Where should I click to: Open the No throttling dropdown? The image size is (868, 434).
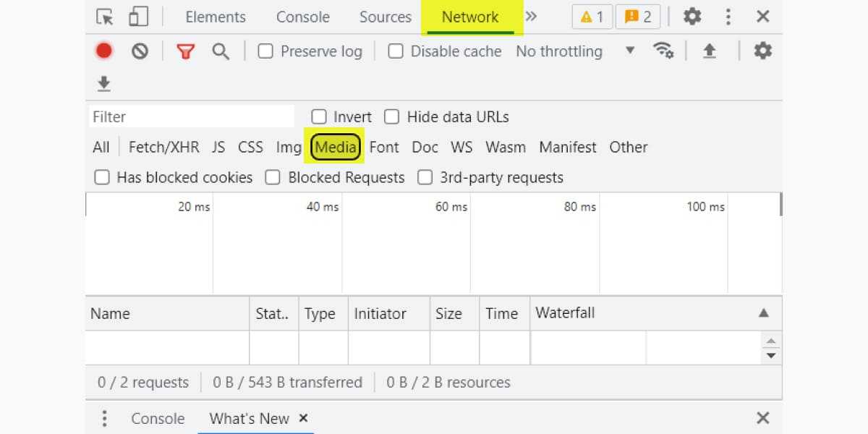[x=574, y=51]
